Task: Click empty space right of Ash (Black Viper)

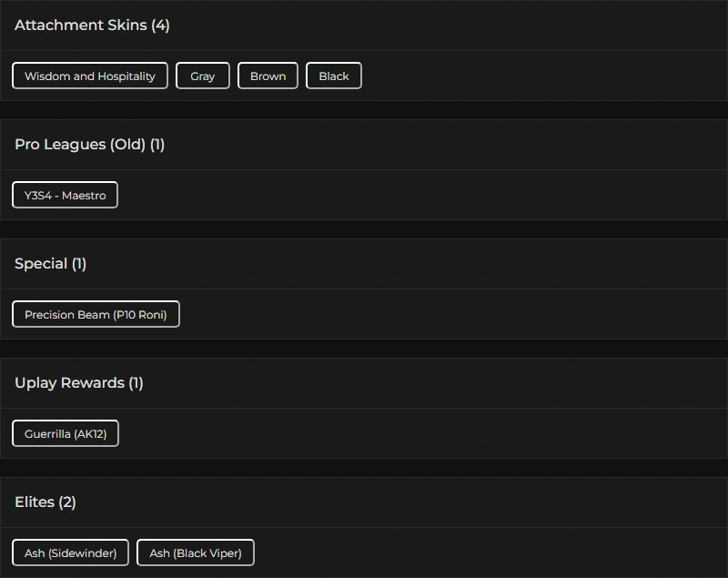Action: point(490,553)
